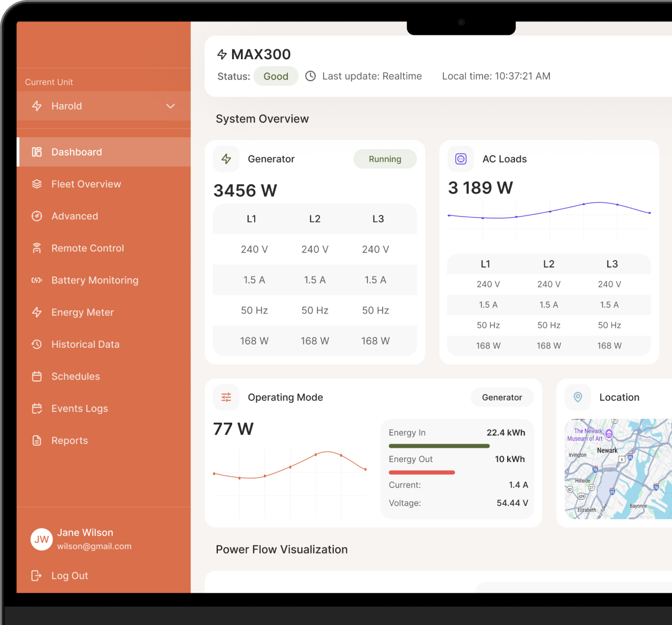The height and width of the screenshot is (625, 672).
Task: Click the green Energy In progress bar
Action: click(x=439, y=446)
